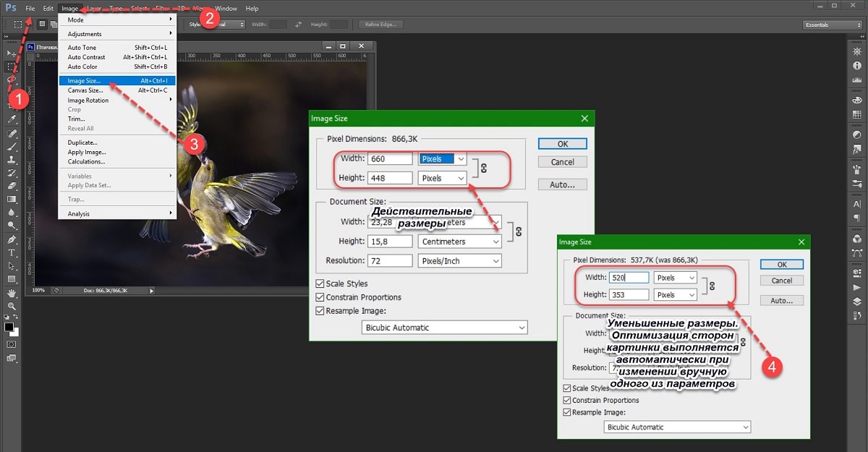This screenshot has width=868, height=452.
Task: Select the Hand tool
Action: pyautogui.click(x=12, y=293)
